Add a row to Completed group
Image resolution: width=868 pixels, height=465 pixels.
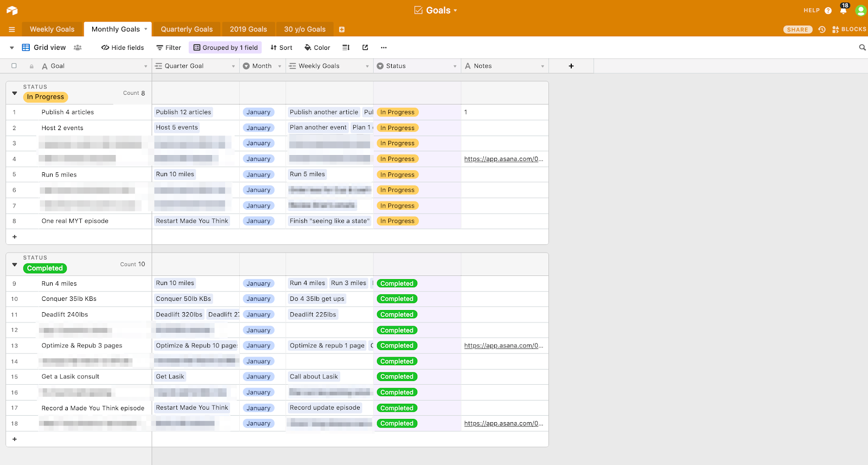pos(15,440)
